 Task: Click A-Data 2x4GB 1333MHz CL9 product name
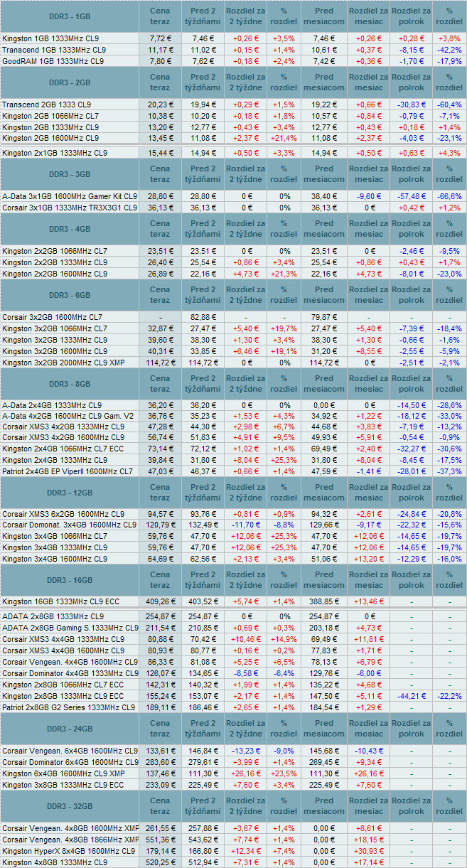point(52,405)
